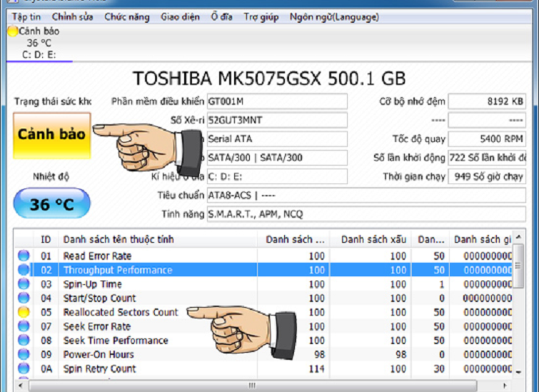Click blue status icon for Read Error Rate
Screen dimensions: 539x392
pyautogui.click(x=24, y=256)
